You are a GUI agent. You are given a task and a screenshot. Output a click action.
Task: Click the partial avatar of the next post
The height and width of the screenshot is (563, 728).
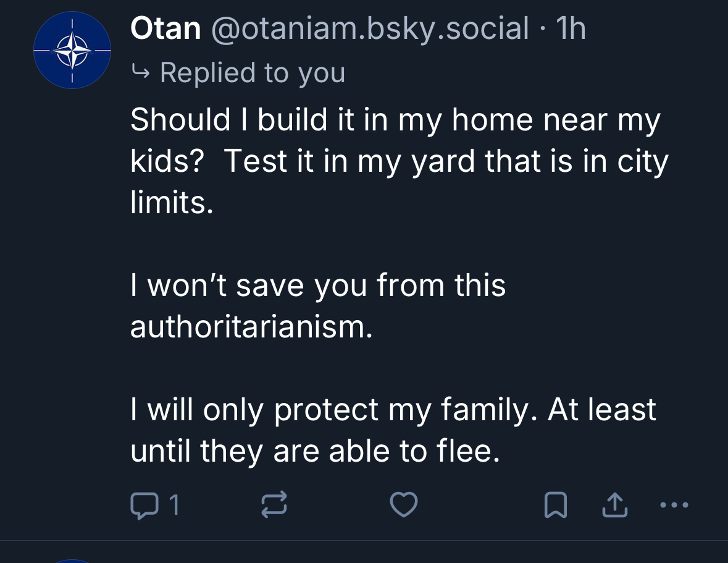point(72,560)
